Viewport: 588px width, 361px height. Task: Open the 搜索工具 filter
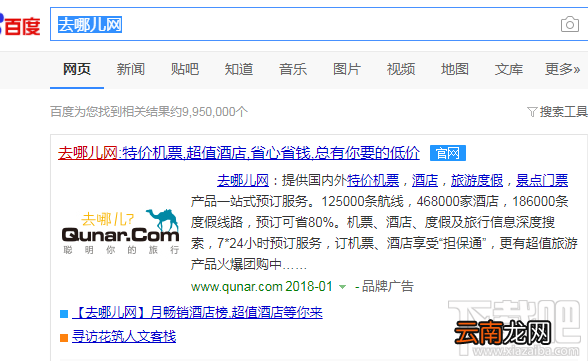coord(557,111)
